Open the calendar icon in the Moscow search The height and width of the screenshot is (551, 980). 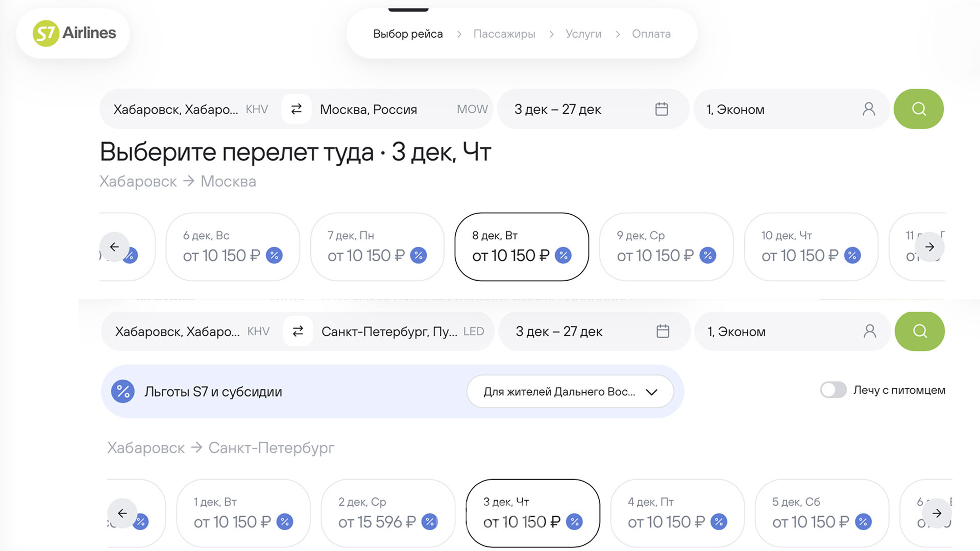(661, 109)
